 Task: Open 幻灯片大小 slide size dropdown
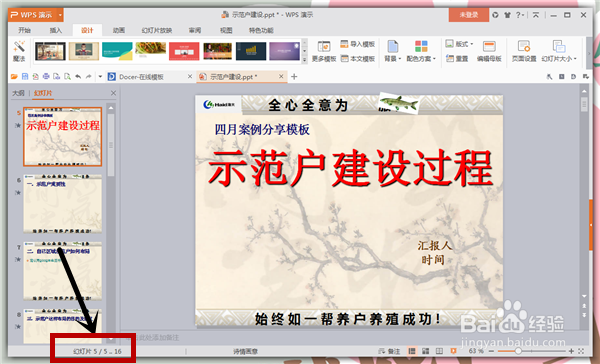[559, 51]
